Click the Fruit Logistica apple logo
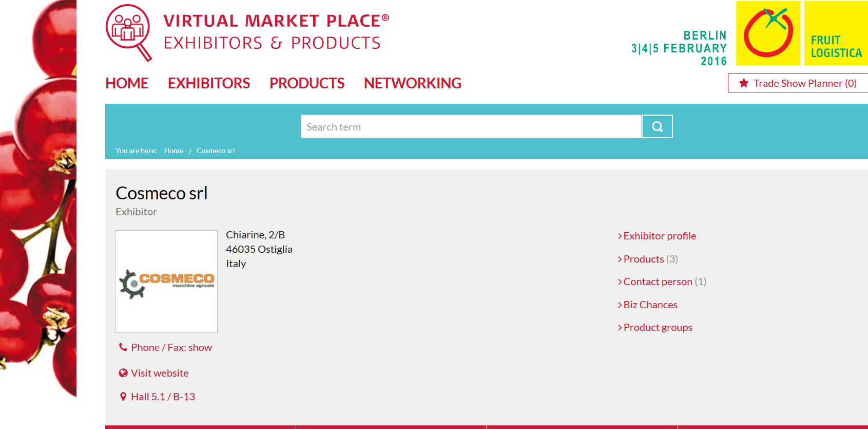 [x=768, y=33]
